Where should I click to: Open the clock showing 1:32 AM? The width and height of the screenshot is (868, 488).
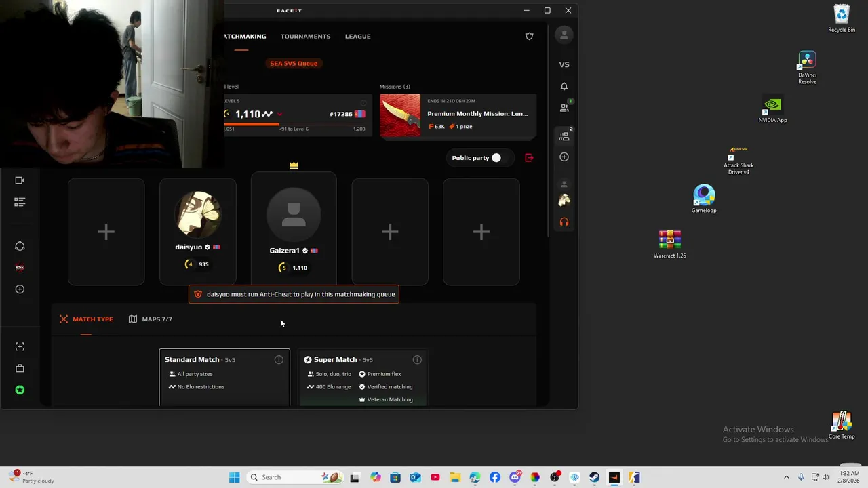(849, 477)
